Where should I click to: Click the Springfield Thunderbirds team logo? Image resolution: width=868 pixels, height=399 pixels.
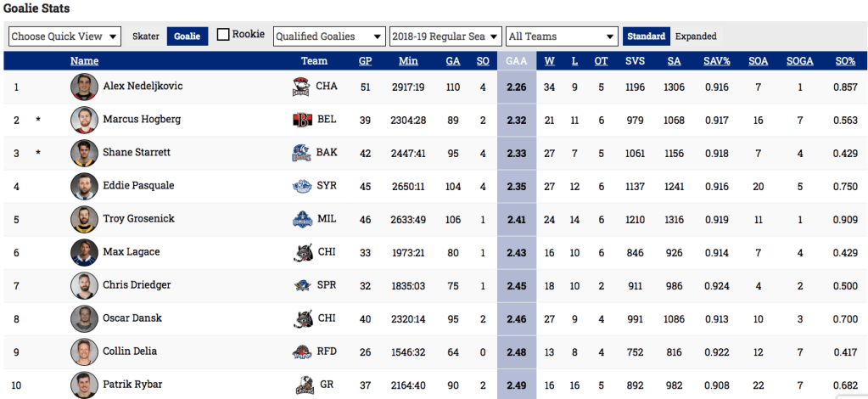point(301,285)
